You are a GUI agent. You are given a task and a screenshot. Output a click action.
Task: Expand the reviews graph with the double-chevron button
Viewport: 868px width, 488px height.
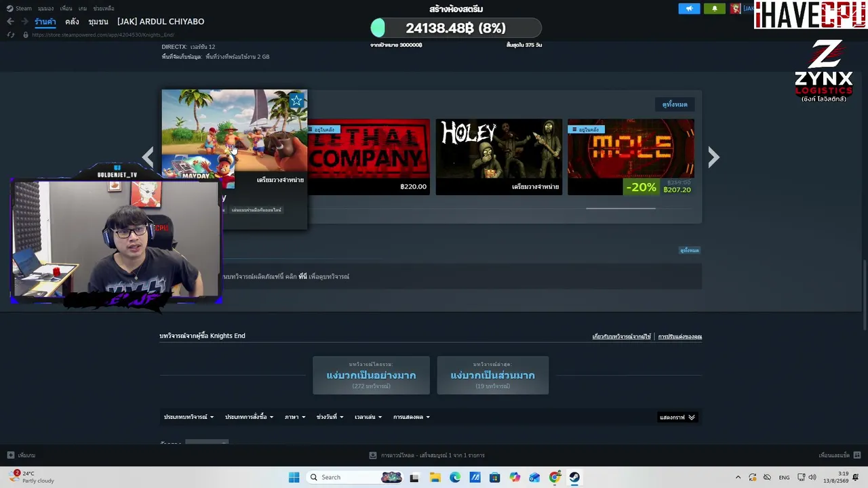tap(678, 417)
